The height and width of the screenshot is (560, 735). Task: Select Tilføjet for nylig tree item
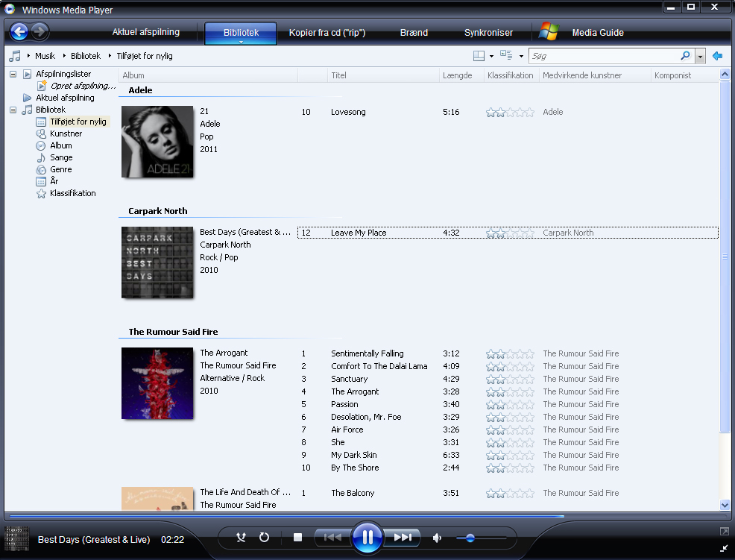click(78, 122)
